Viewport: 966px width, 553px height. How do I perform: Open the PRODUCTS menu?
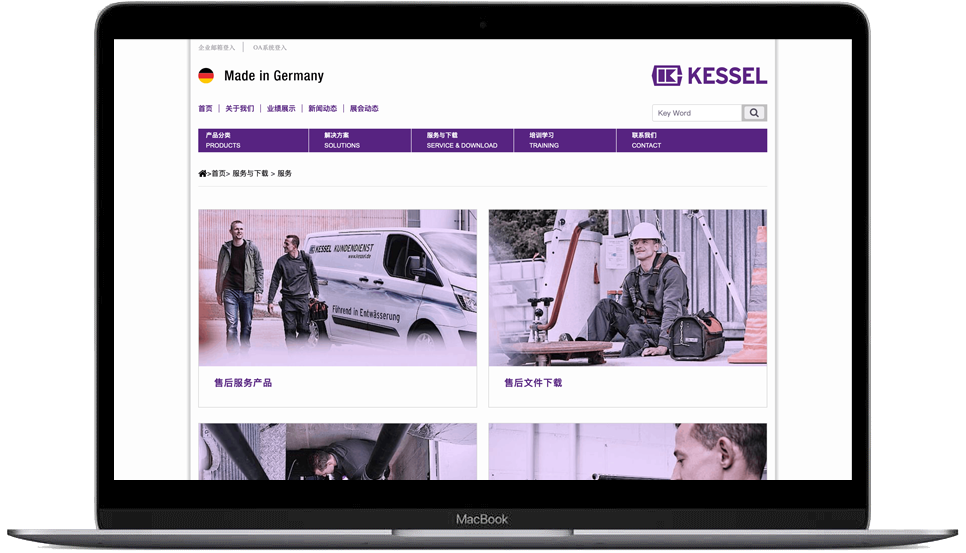253,140
